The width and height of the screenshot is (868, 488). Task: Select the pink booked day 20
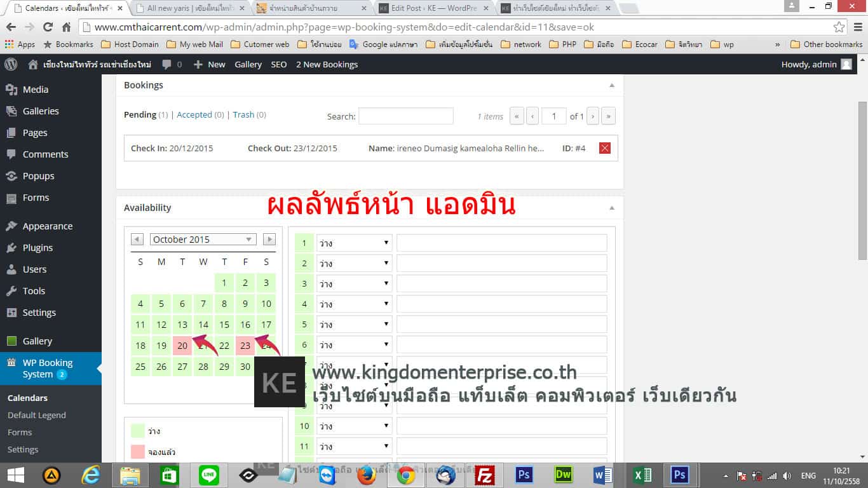pyautogui.click(x=182, y=346)
